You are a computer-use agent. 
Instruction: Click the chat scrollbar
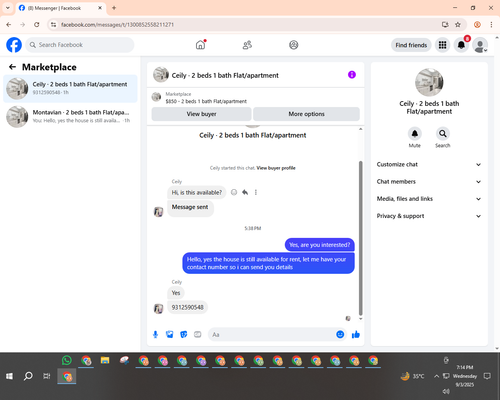click(x=360, y=238)
